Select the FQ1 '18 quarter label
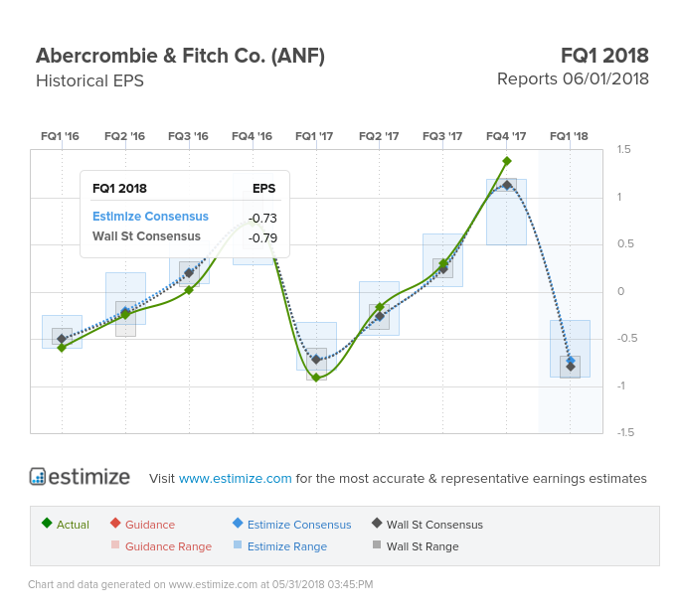 (x=569, y=136)
